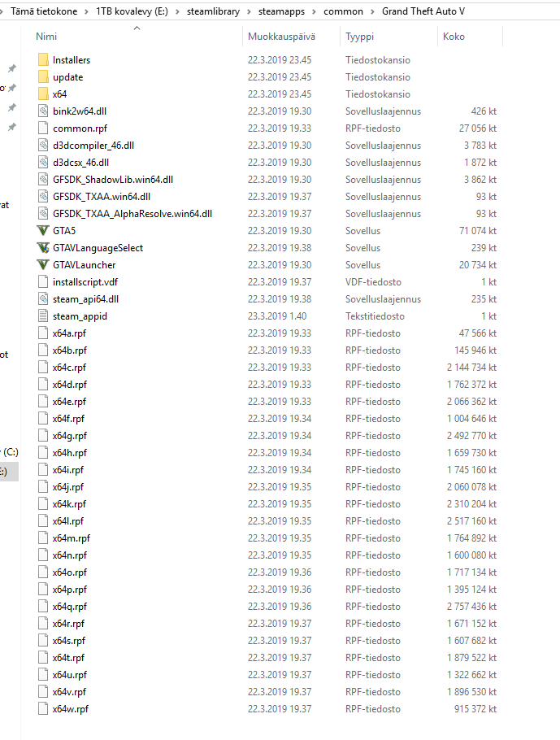Select the x64r.rpf file name
This screenshot has height=740, width=560.
click(68, 624)
